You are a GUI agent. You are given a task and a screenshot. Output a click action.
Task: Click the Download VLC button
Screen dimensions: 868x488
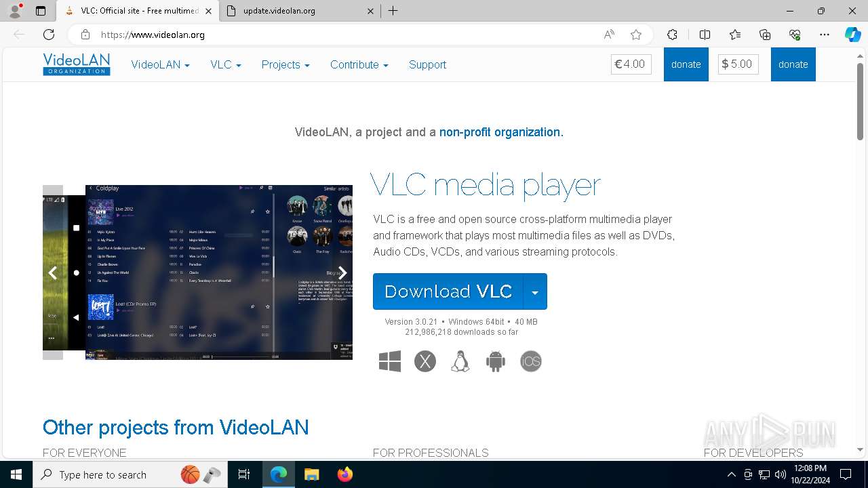[448, 291]
